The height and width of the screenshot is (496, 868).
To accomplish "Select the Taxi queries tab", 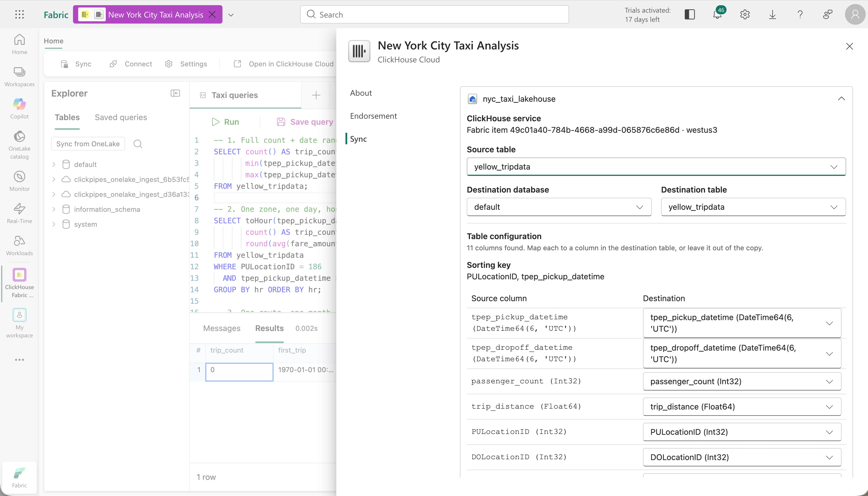I will click(245, 95).
